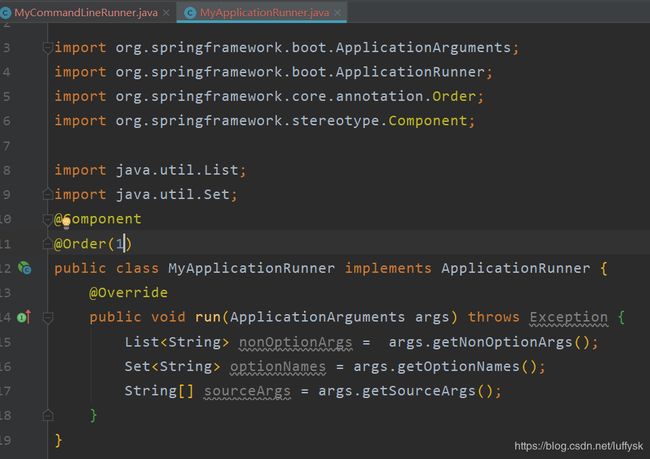Click java.util.List import text
The height and width of the screenshot is (459, 650).
177,170
